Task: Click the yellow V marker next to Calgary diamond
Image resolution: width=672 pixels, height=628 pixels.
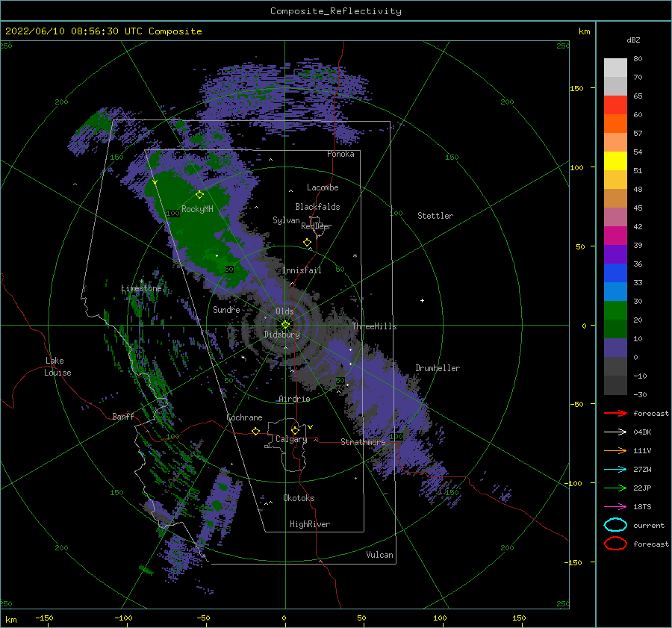Action: 310,427
